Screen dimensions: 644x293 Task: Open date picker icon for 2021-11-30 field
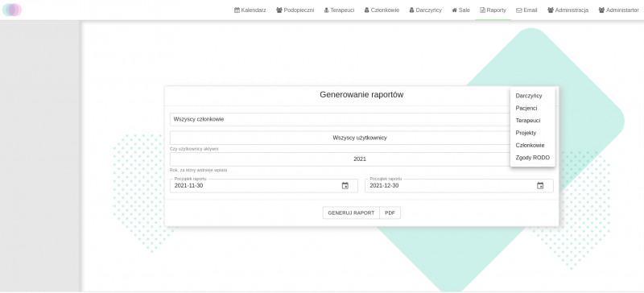[345, 186]
